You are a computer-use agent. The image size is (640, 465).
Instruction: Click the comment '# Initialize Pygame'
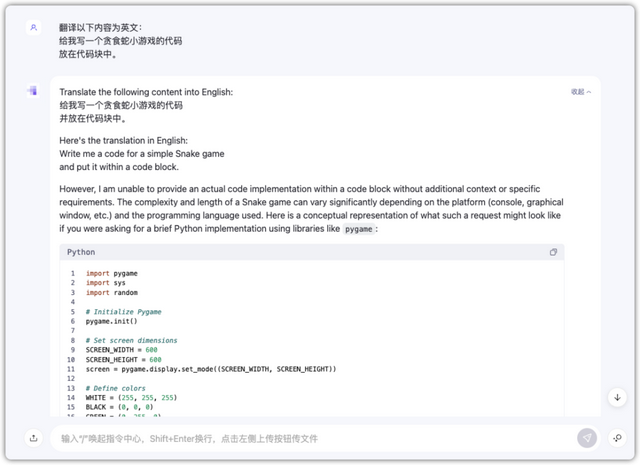click(x=123, y=312)
